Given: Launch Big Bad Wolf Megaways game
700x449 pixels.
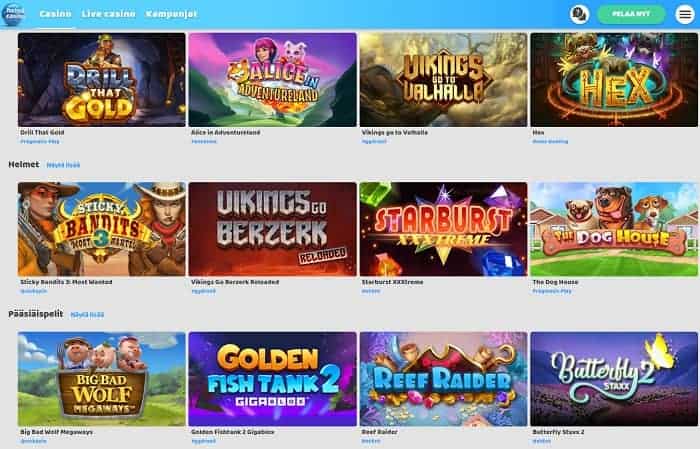Looking at the screenshot, I should [102, 379].
